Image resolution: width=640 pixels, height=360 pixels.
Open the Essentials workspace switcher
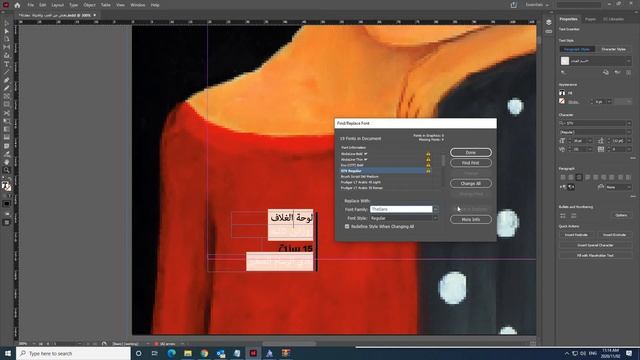coord(537,5)
